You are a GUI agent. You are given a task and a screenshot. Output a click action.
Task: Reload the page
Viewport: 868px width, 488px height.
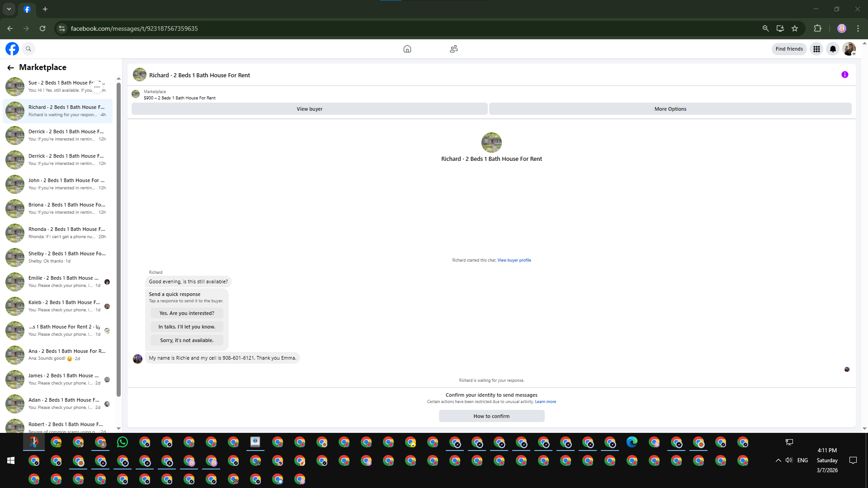tap(42, 28)
